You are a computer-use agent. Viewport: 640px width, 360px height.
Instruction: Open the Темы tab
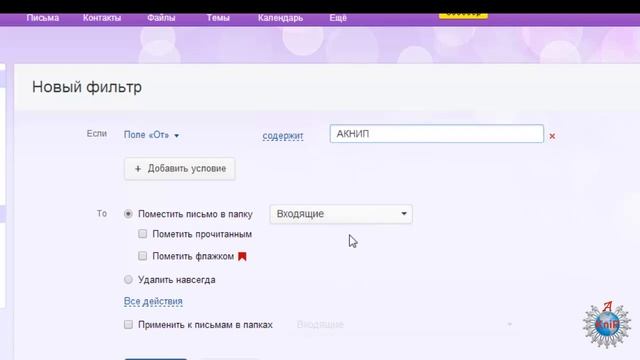[218, 18]
